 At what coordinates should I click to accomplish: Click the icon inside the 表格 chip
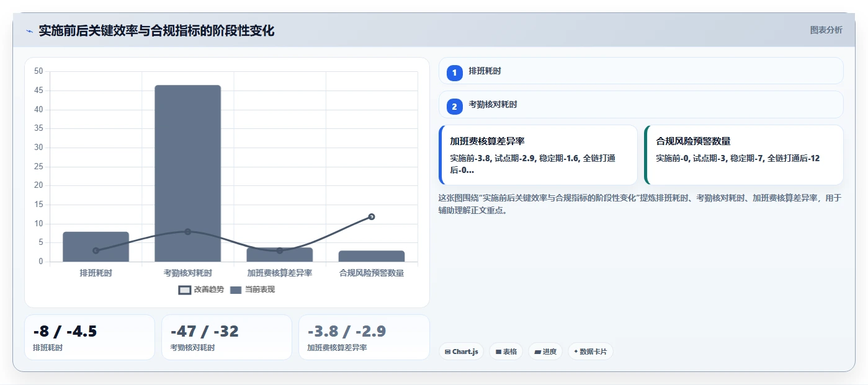coord(498,352)
